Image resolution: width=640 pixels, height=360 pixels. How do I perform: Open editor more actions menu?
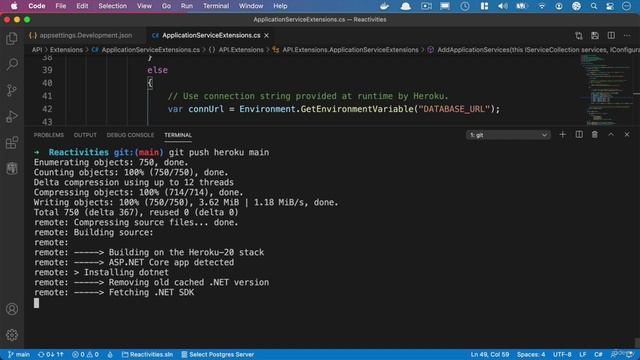coord(627,36)
